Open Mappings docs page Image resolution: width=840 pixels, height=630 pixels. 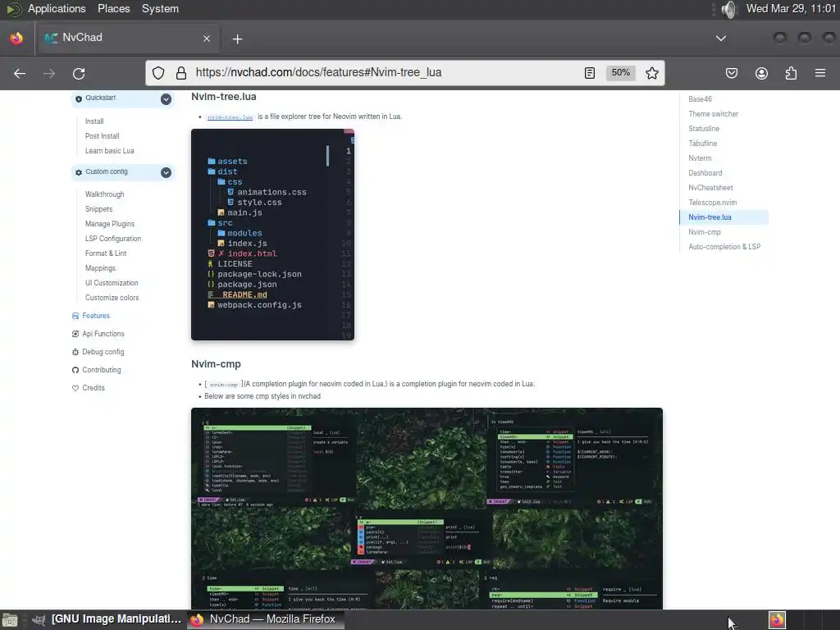pos(100,268)
